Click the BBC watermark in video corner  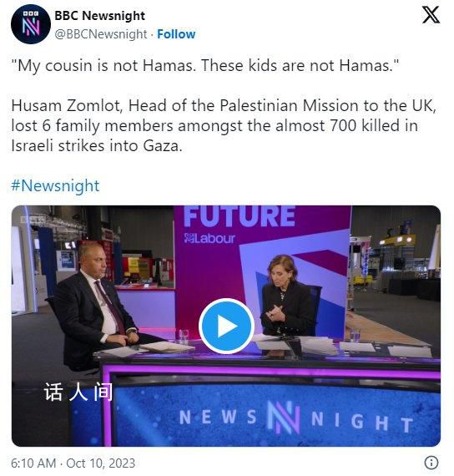pyautogui.click(x=31, y=219)
